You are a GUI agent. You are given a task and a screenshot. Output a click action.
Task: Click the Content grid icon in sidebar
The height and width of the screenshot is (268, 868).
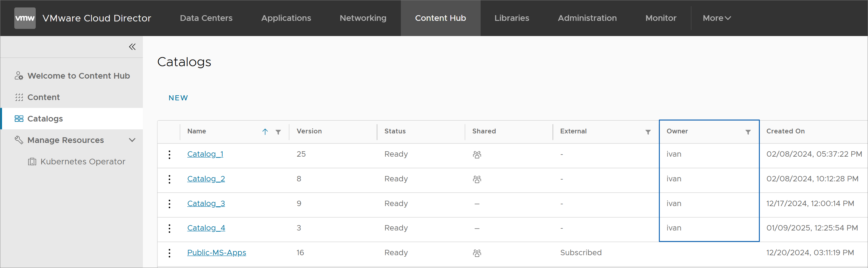tap(19, 97)
